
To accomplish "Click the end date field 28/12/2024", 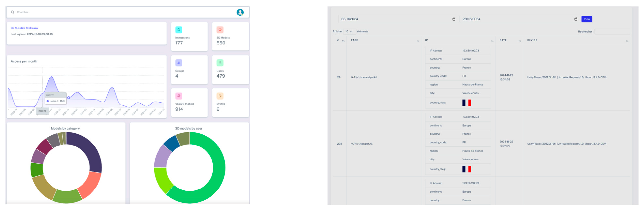I will (520, 19).
